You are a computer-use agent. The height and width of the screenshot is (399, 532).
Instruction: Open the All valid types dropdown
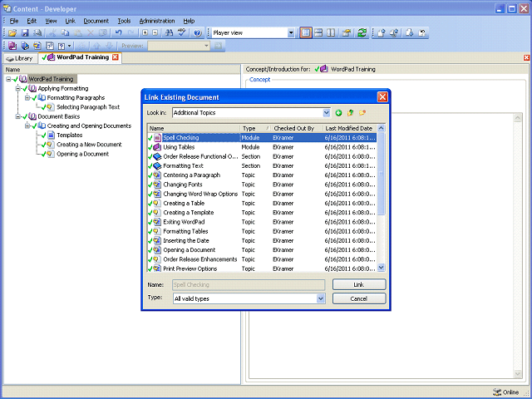(321, 298)
